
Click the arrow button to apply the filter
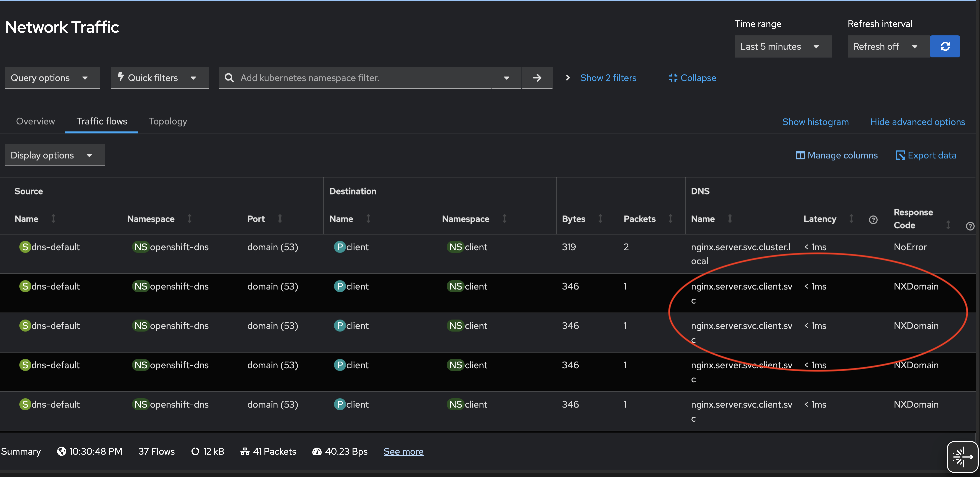(x=537, y=77)
